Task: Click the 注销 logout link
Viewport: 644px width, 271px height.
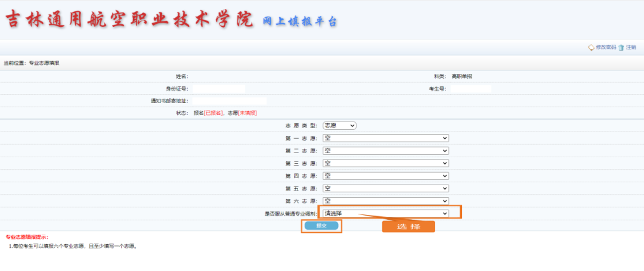Action: click(631, 48)
